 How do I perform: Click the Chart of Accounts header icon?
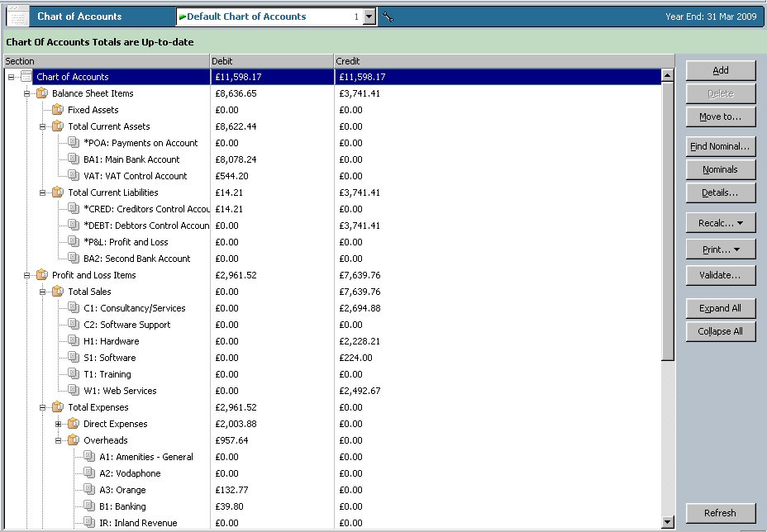coord(18,17)
